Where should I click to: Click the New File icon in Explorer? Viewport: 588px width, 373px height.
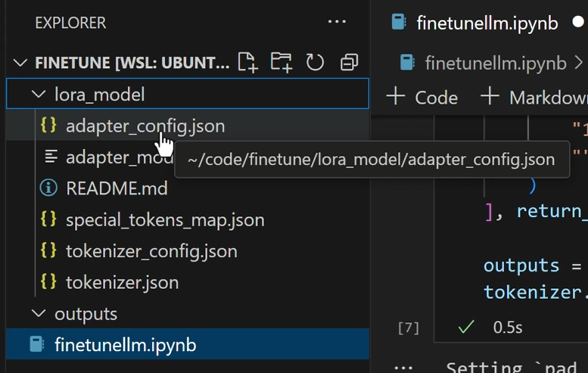(247, 62)
